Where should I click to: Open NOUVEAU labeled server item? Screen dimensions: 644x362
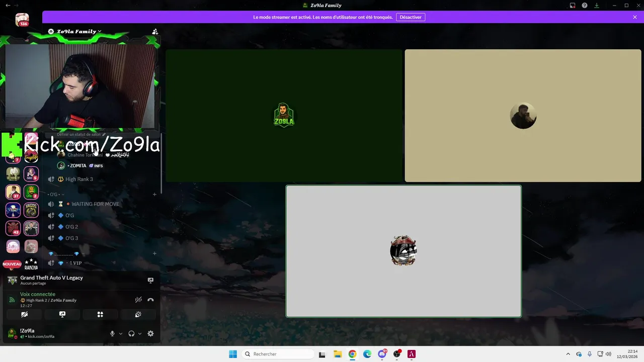13,264
